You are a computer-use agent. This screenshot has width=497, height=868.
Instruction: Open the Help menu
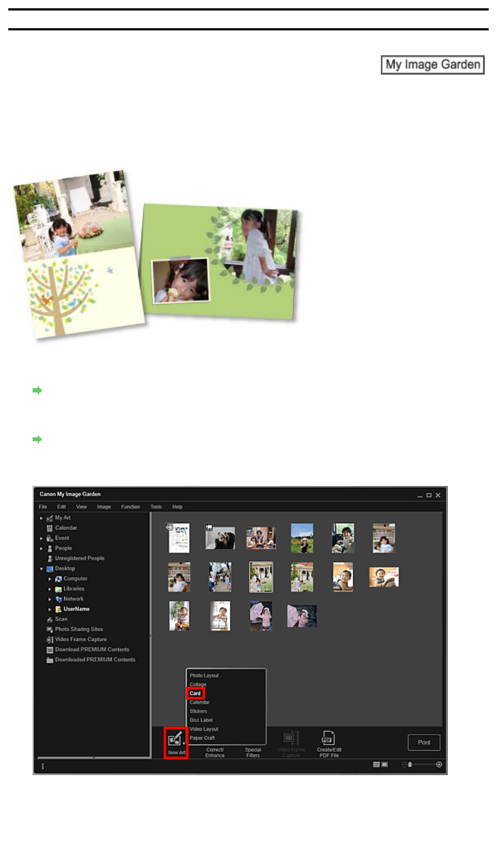point(177,506)
